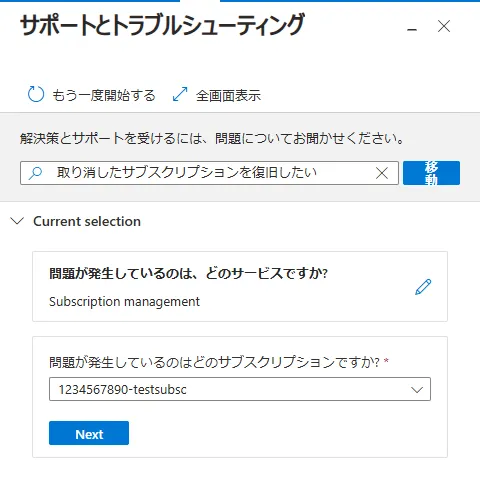Open 全画面表示 full screen view
This screenshot has height=487, width=480.
coord(228,96)
